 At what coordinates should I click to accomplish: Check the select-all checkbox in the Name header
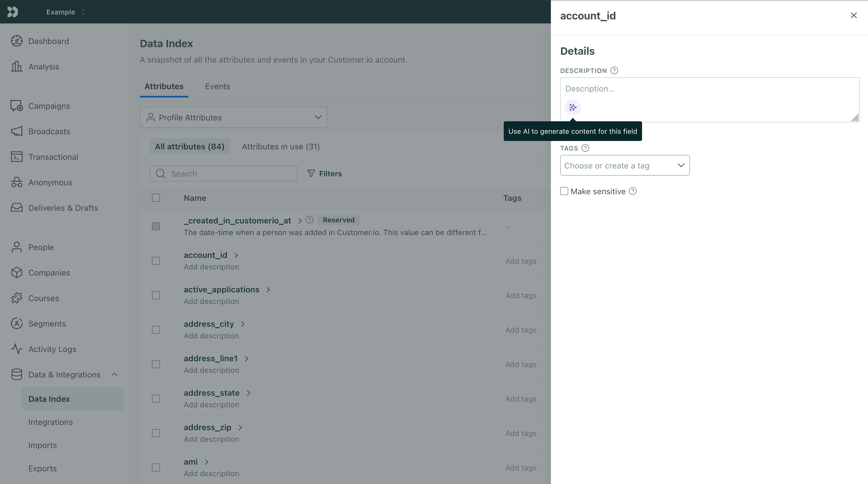pyautogui.click(x=156, y=198)
